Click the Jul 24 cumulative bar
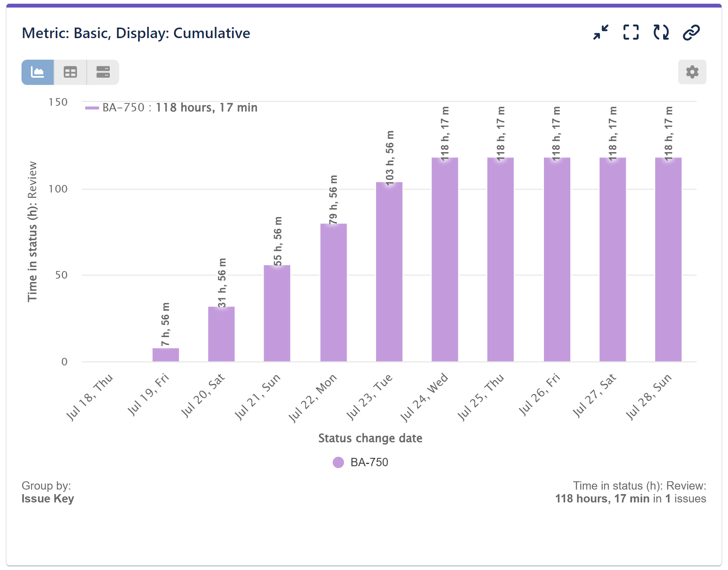The height and width of the screenshot is (570, 728). pos(444,260)
